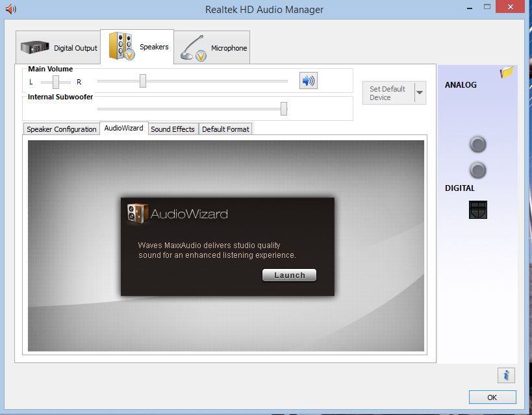
Task: Click the digital optical connector icon
Action: (x=477, y=209)
